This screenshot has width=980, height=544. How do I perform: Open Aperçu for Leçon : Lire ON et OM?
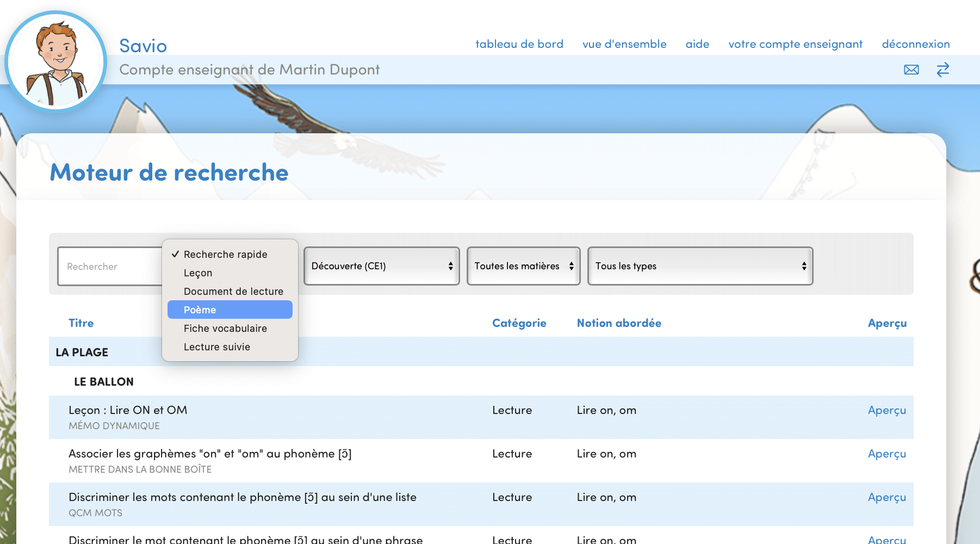[887, 410]
